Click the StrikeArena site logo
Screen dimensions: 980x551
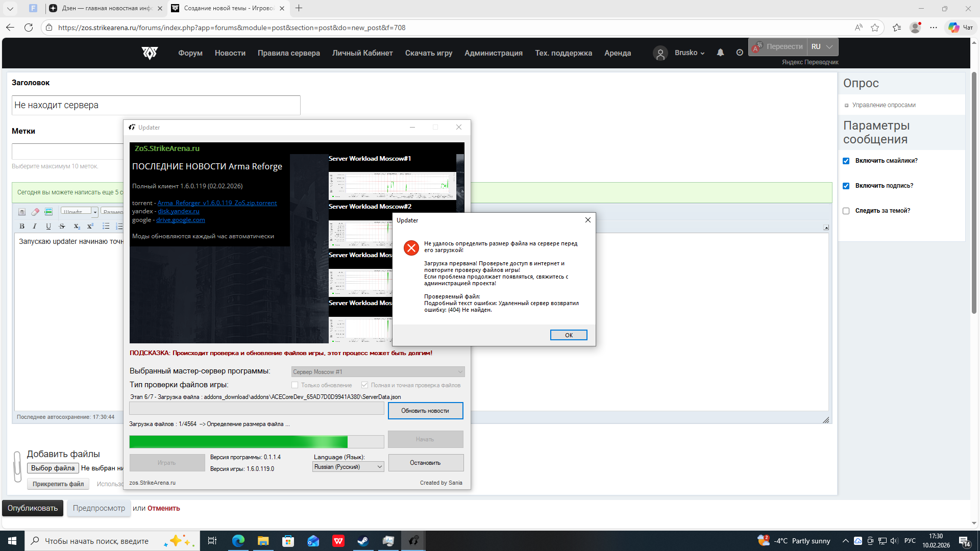click(150, 53)
